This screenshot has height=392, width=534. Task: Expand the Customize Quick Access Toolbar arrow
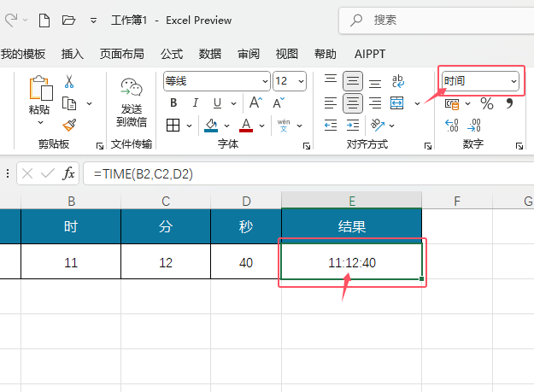point(93,20)
